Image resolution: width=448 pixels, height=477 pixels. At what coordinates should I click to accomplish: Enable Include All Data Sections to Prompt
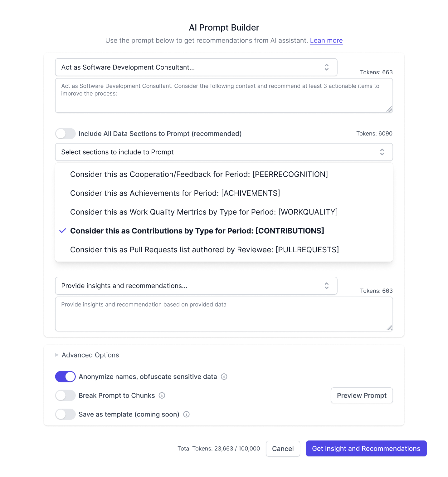tap(65, 134)
